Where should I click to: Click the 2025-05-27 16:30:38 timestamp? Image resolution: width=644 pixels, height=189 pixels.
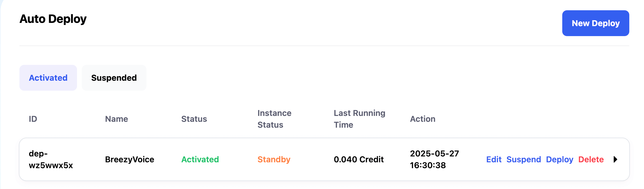click(x=434, y=159)
